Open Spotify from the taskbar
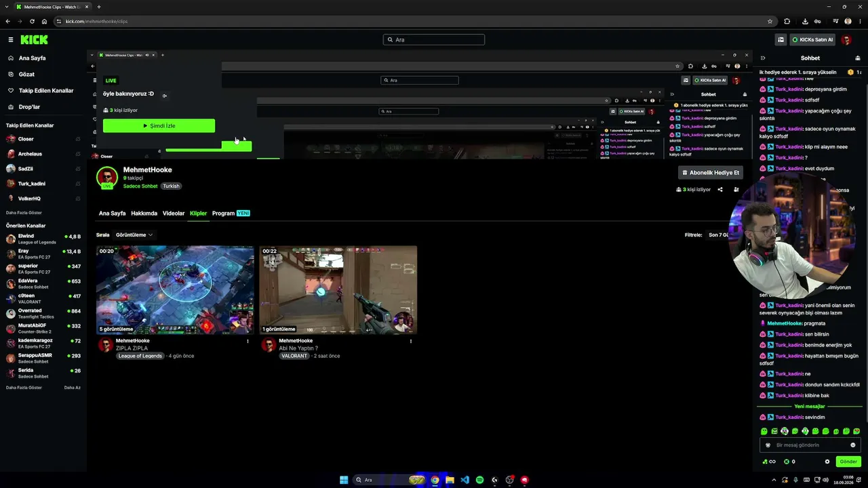The width and height of the screenshot is (868, 488). [x=479, y=480]
